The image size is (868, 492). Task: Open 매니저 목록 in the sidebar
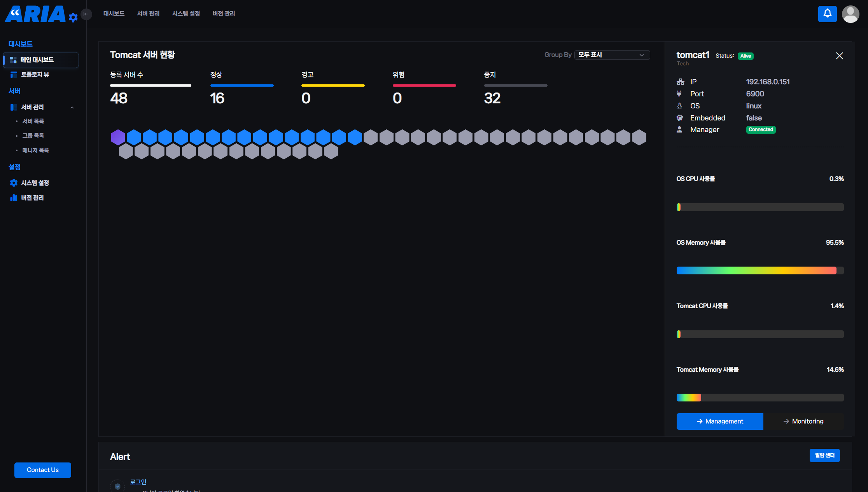click(35, 150)
